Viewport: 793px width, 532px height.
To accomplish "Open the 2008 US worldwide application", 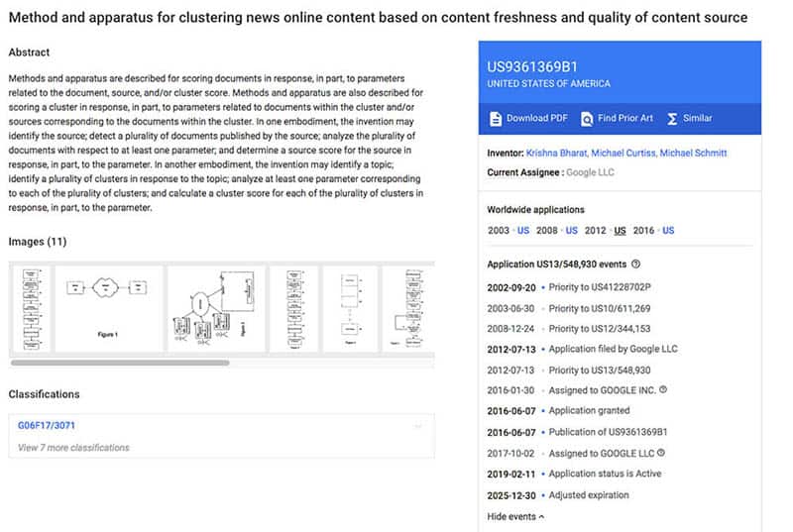I will coord(572,231).
